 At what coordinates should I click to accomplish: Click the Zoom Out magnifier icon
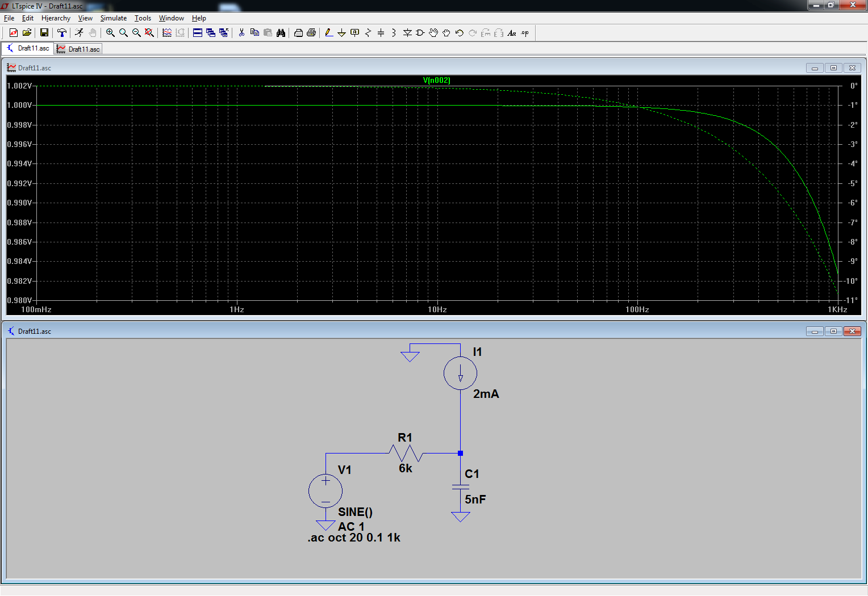coord(136,33)
